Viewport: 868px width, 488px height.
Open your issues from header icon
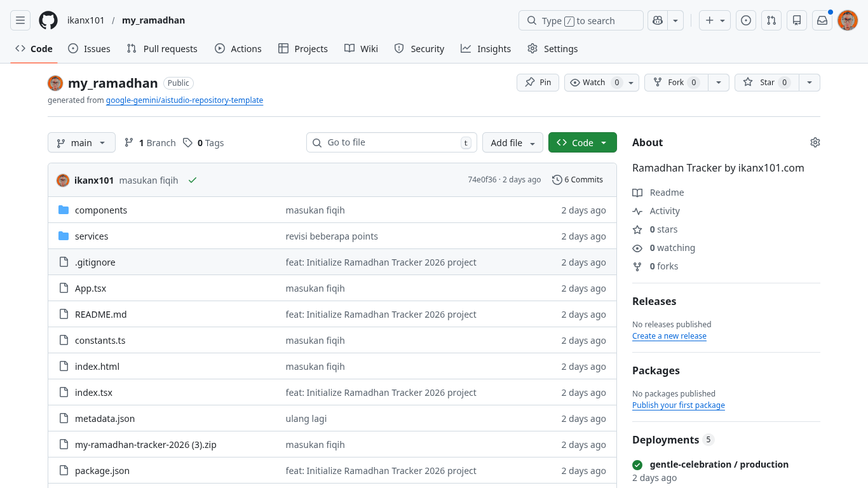coord(746,20)
